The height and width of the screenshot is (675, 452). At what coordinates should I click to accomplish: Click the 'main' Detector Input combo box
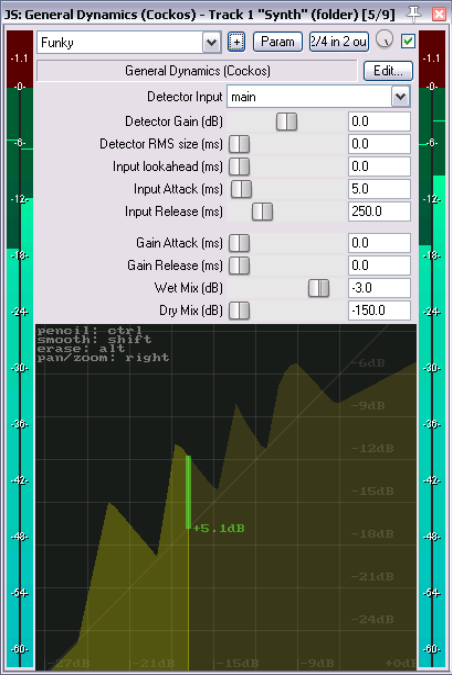click(x=319, y=96)
